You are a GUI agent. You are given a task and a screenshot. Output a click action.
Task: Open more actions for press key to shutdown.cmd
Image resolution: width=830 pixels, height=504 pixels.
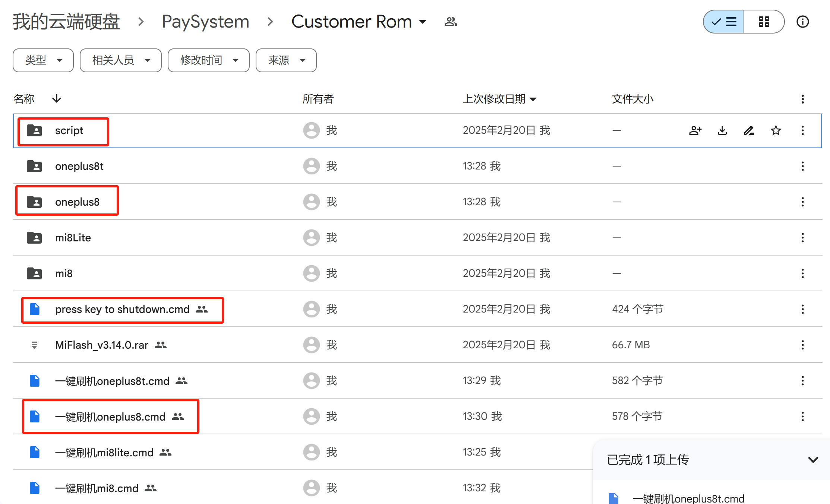point(802,309)
